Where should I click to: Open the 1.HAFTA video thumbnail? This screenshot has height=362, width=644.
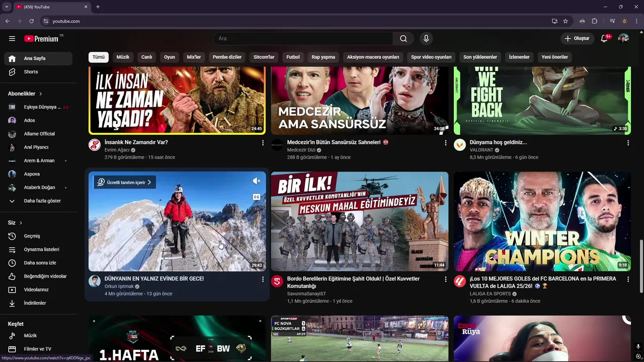coord(177,338)
